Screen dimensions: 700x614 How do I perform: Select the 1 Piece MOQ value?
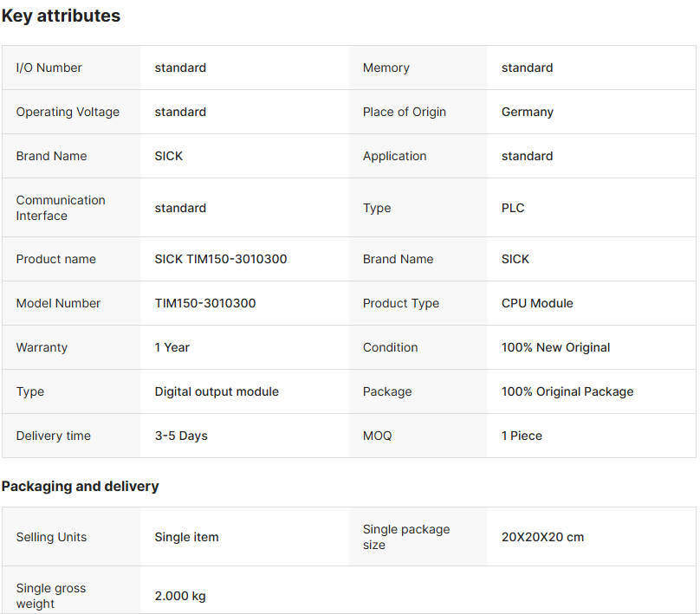click(x=522, y=436)
